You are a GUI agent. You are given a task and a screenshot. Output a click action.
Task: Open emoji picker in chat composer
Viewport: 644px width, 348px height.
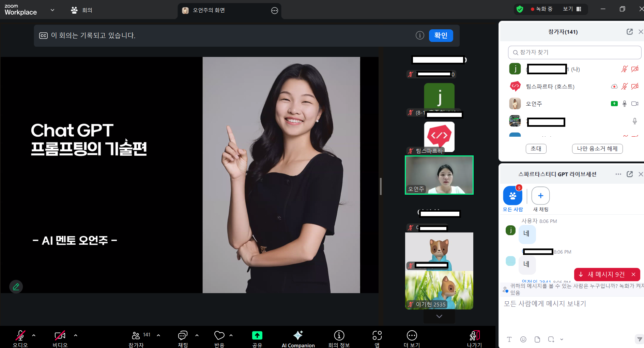tap(523, 339)
